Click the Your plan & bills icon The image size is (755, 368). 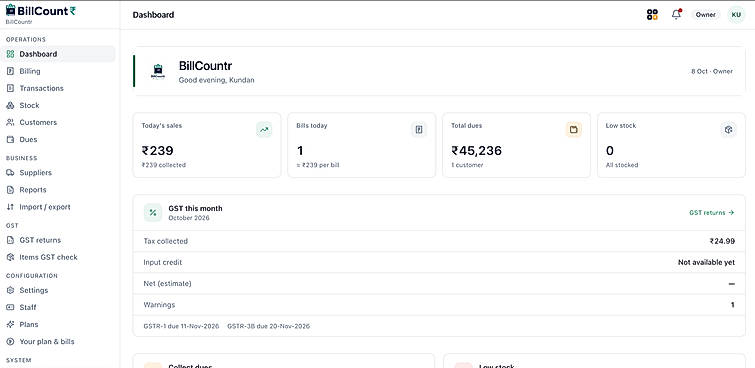10,342
